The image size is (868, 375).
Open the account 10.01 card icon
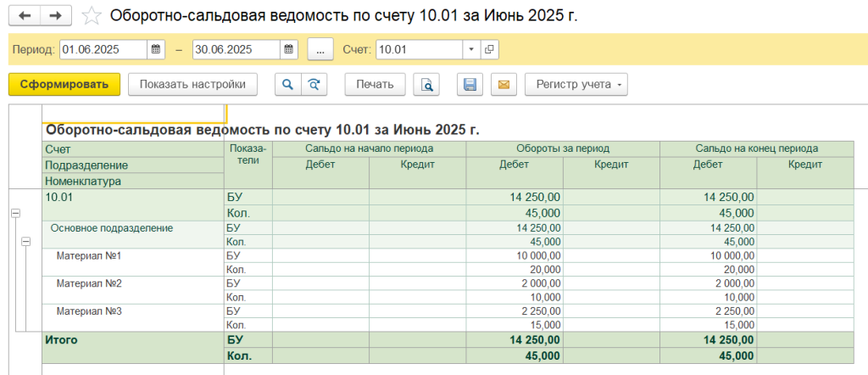tap(489, 50)
